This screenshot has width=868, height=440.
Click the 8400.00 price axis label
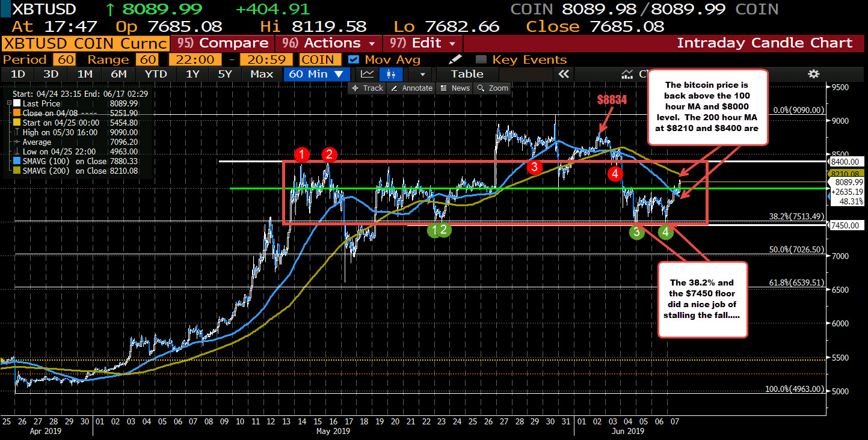click(x=848, y=161)
